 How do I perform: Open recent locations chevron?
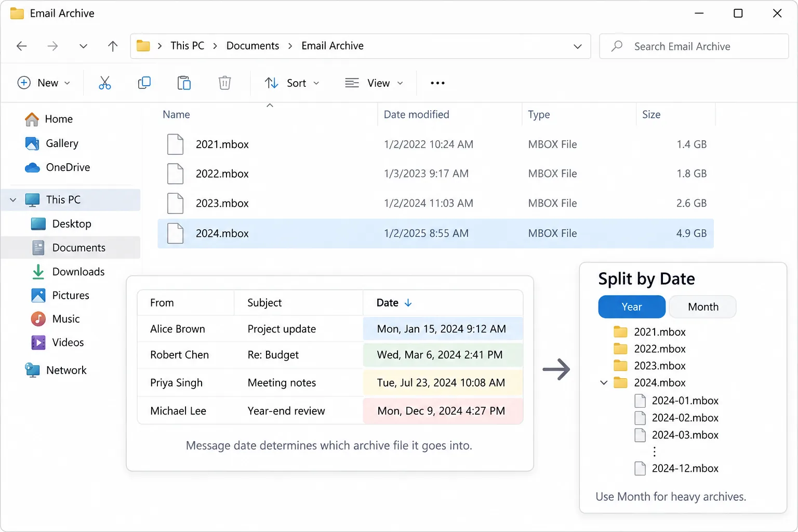click(83, 46)
